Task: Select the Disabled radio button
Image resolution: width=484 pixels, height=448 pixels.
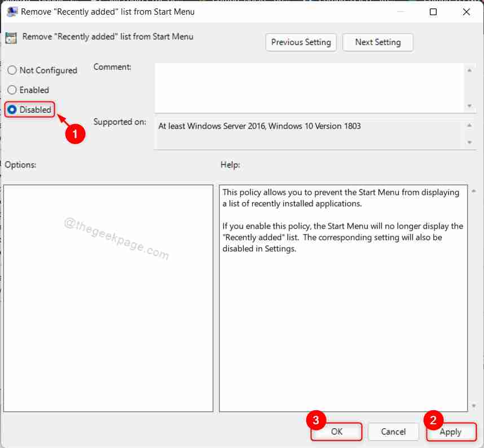Action: 11,110
